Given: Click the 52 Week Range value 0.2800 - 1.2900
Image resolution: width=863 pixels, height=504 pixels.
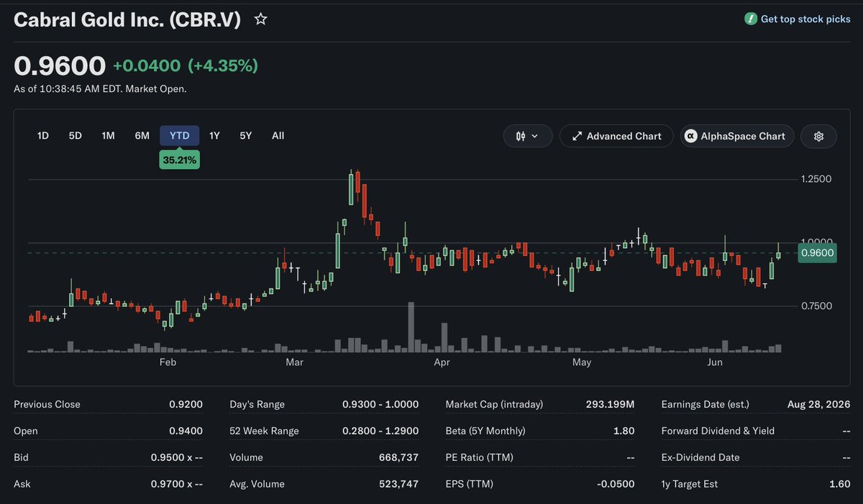Looking at the screenshot, I should click(x=380, y=431).
